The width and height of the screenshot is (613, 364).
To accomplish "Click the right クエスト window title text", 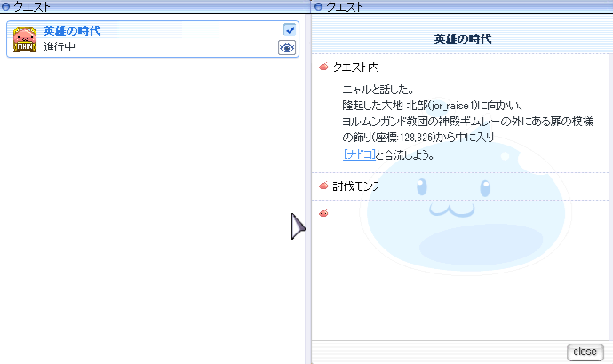I will (x=343, y=6).
